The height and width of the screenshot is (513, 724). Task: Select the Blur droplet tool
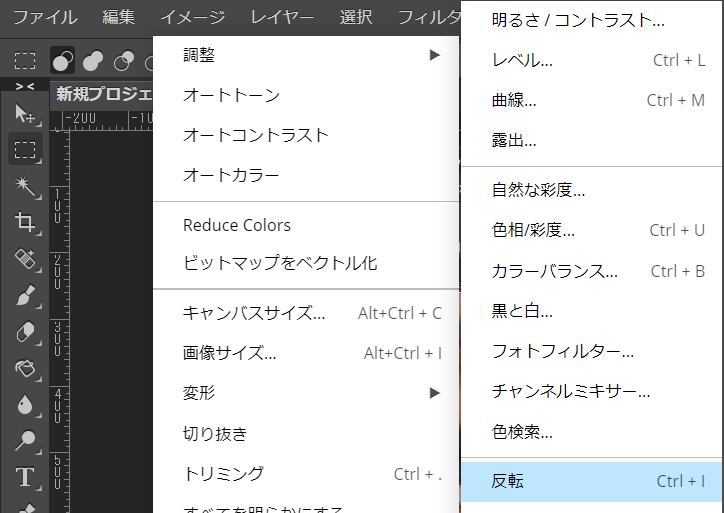[25, 404]
